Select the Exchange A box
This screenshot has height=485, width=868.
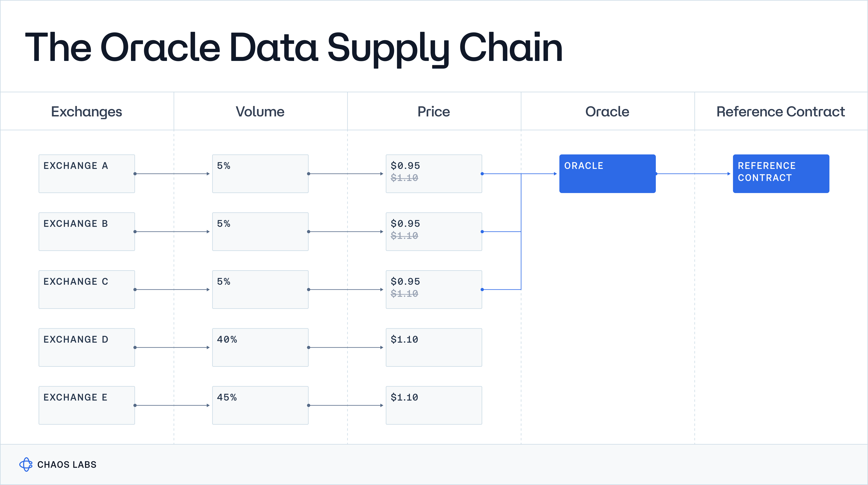(87, 174)
